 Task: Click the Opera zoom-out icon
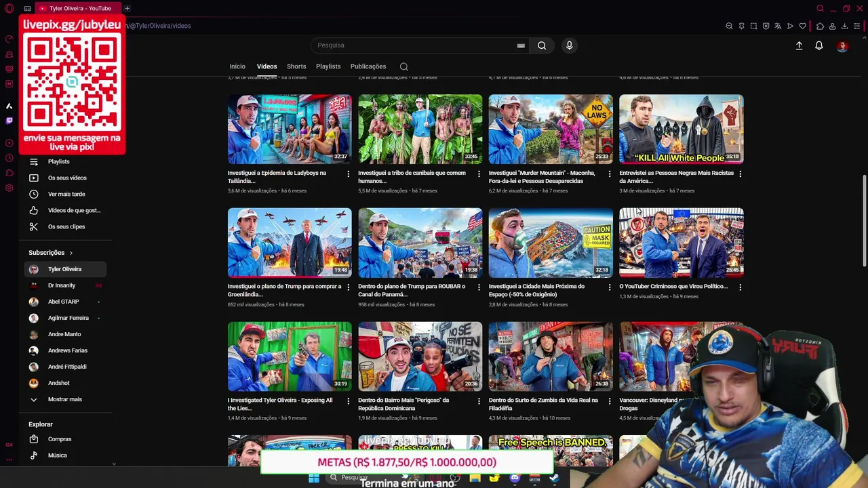[x=729, y=26]
